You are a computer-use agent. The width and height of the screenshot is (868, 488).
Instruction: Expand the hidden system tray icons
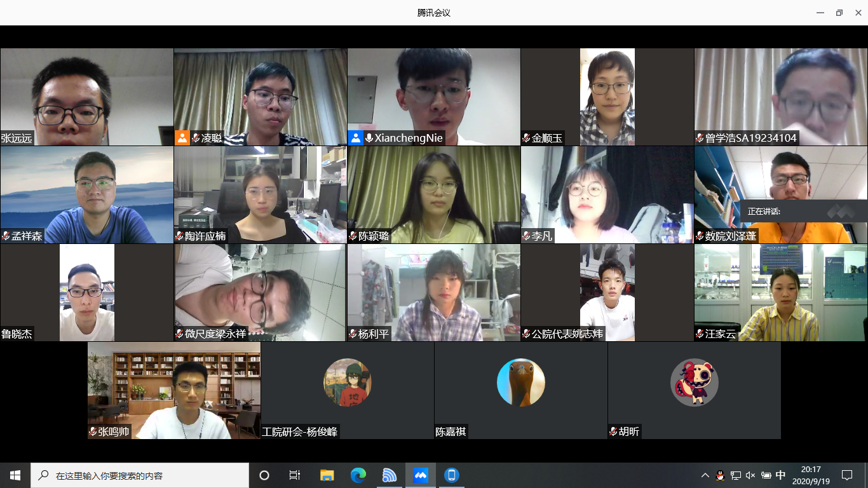pos(705,475)
